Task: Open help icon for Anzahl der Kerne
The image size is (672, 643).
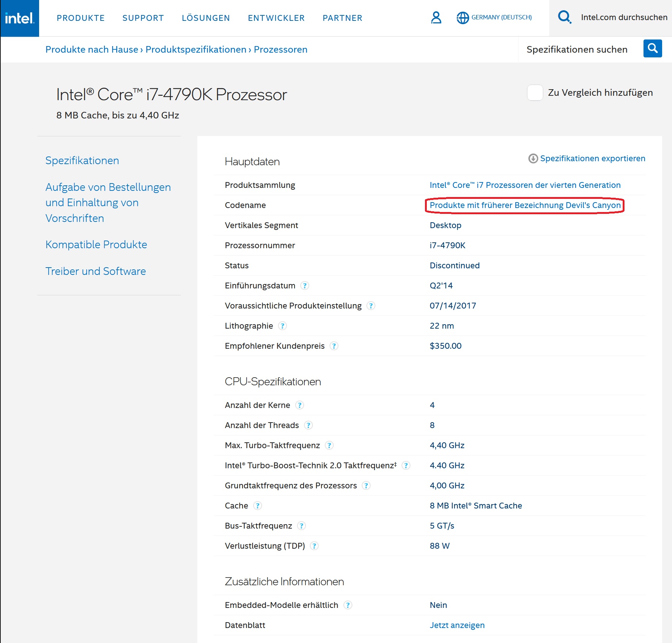Action: pos(300,405)
